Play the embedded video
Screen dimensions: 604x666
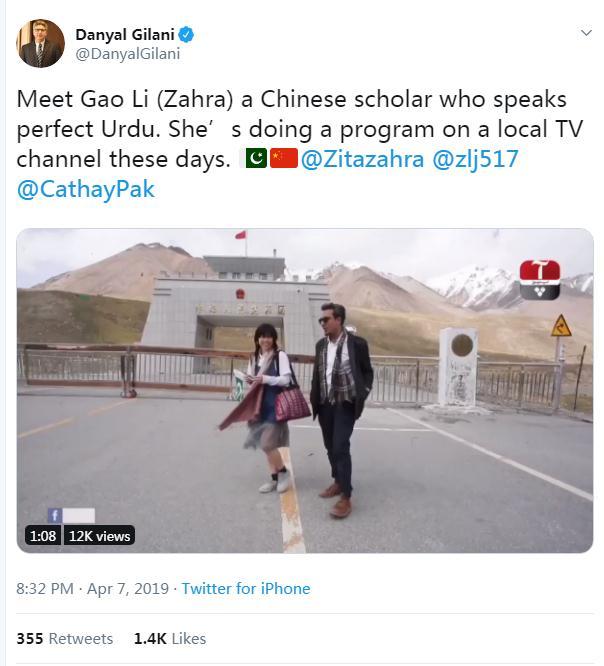point(305,390)
